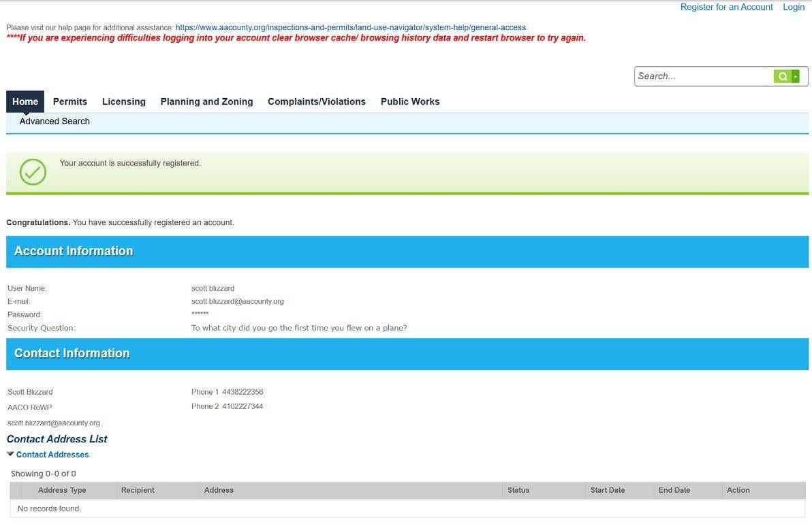Click the green magnifier search icon
The width and height of the screenshot is (812, 529).
[x=782, y=76]
